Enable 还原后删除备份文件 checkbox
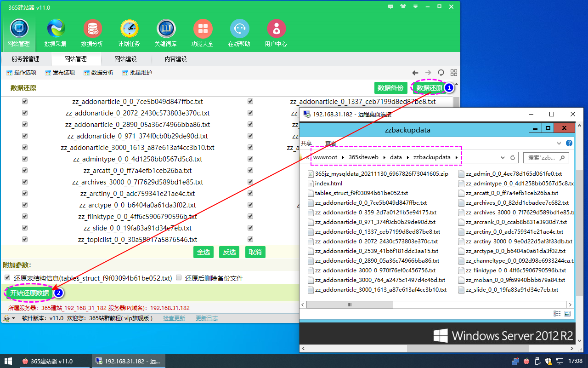588x368 pixels. [179, 278]
